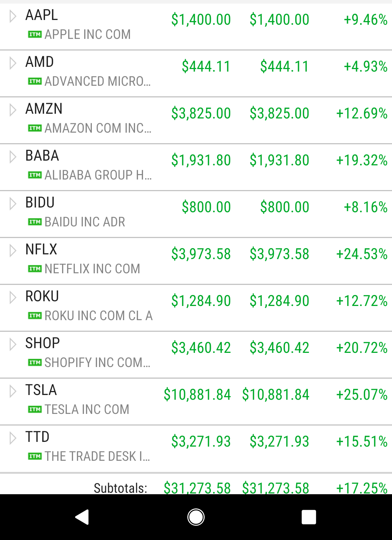
Task: Tap the ITM badge for The Trade Desk
Action: 35,456
